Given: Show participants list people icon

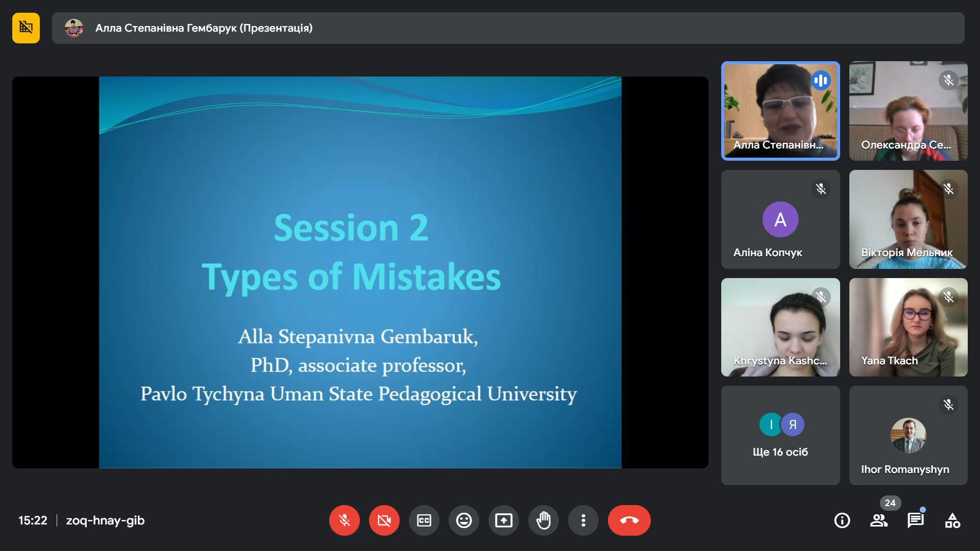Looking at the screenshot, I should [879, 520].
